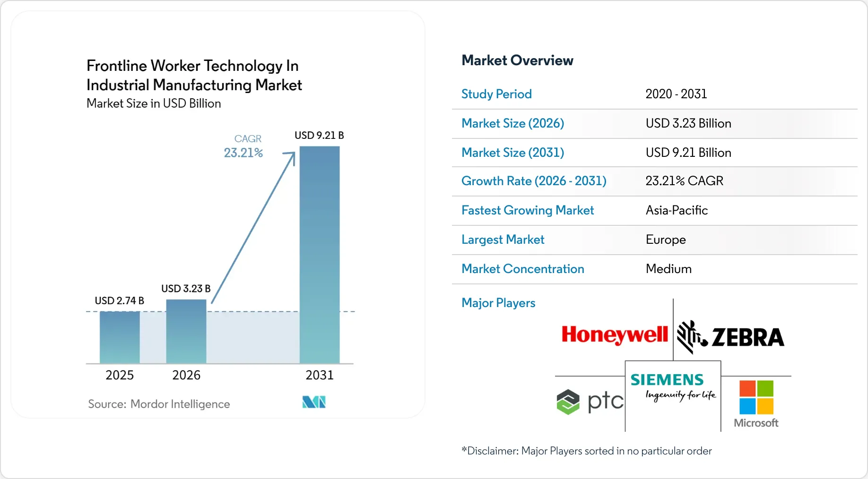Select the 2031 bar in chart

[320, 255]
